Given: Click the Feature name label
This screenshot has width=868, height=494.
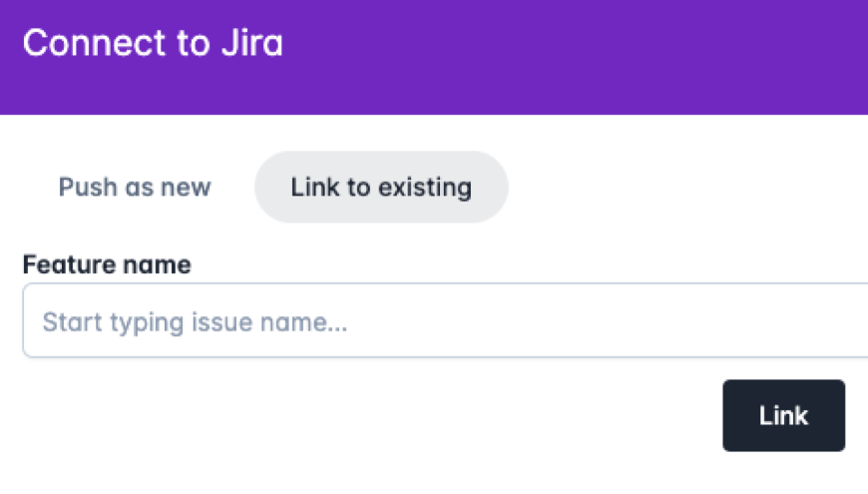Looking at the screenshot, I should point(107,264).
